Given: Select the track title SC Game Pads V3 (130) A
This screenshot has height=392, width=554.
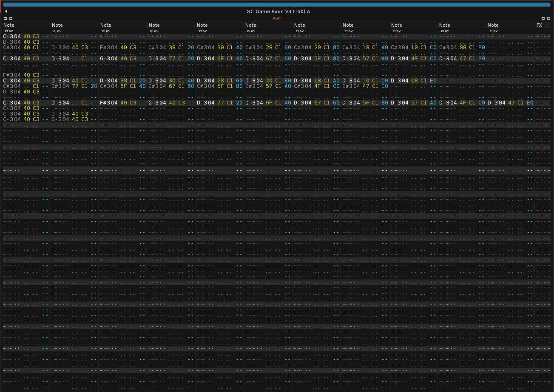Looking at the screenshot, I should (x=278, y=11).
